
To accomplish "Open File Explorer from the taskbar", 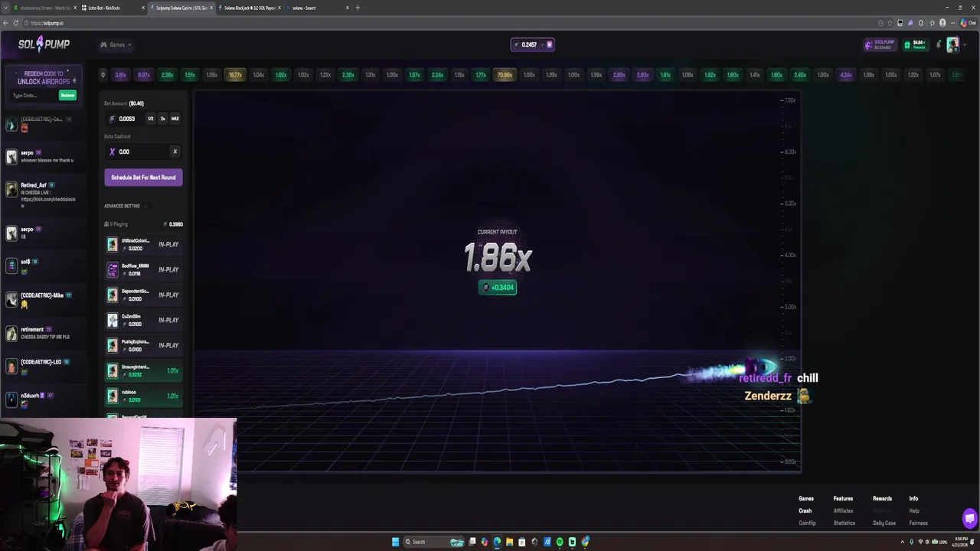I will (x=509, y=542).
